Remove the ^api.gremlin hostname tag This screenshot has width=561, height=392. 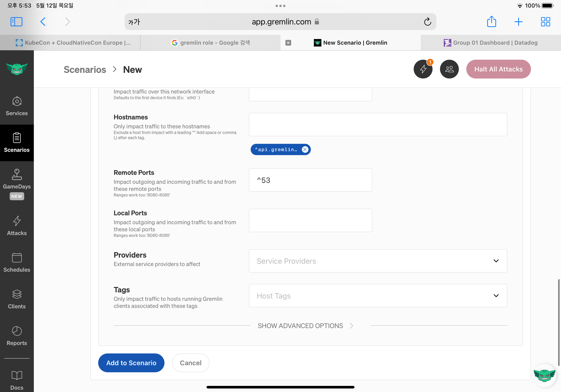(x=305, y=149)
